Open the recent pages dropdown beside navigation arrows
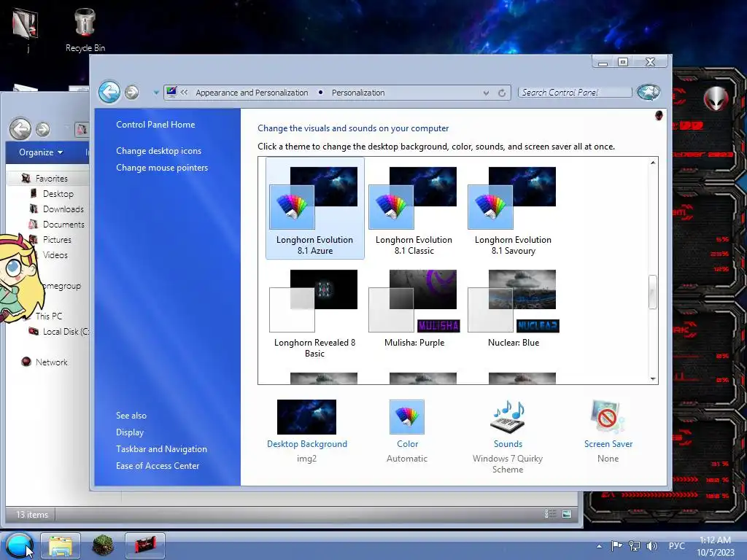This screenshot has height=560, width=747. 156,93
